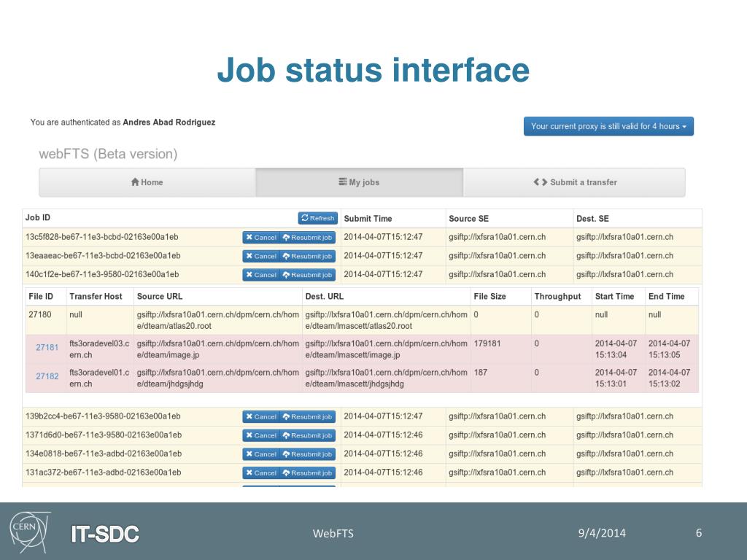This screenshot has height=560, width=747.
Task: Click the Transfer Host column header
Action: (96, 296)
